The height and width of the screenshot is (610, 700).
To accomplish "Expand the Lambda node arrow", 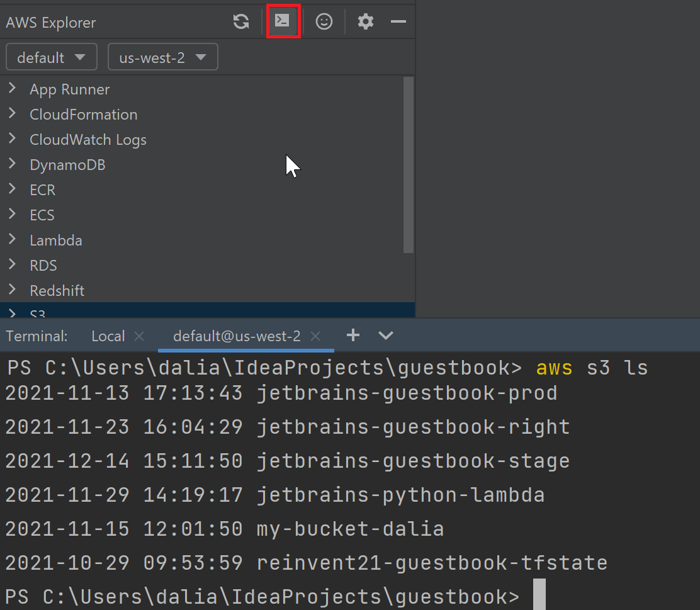I will (12, 240).
